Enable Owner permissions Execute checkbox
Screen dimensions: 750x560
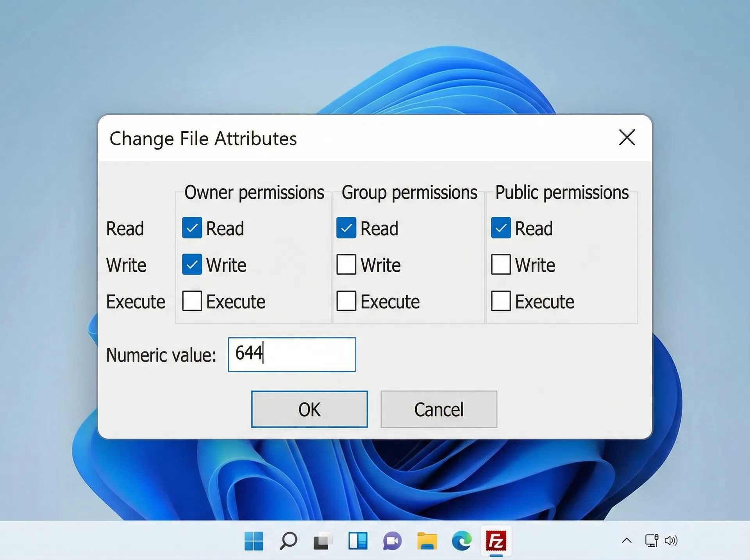192,301
